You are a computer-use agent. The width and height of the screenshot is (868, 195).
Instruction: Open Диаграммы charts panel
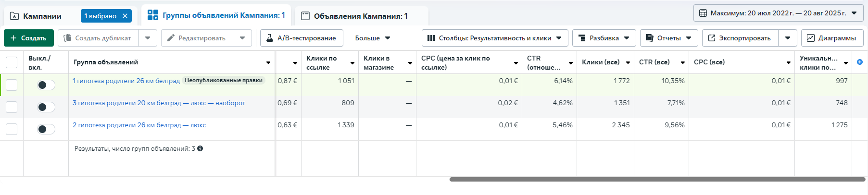click(831, 38)
